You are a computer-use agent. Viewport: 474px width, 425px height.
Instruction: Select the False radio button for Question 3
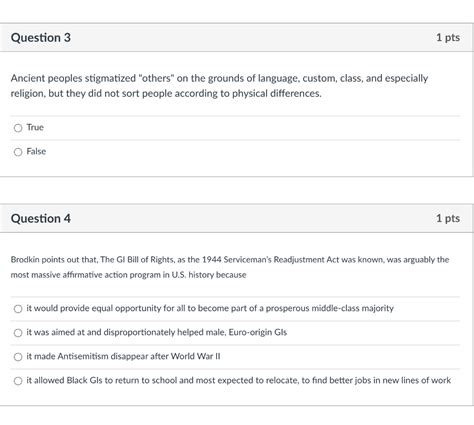[18, 152]
